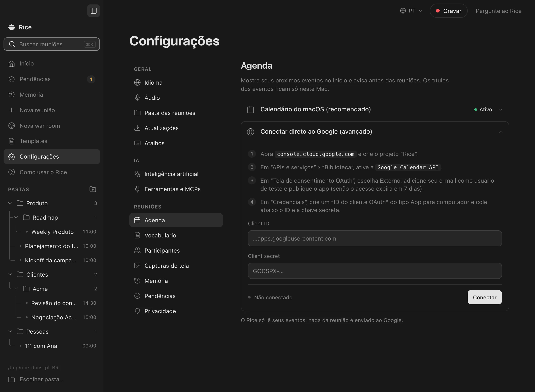The width and height of the screenshot is (535, 392).
Task: Open the Vocabulário settings section
Action: coord(176,235)
